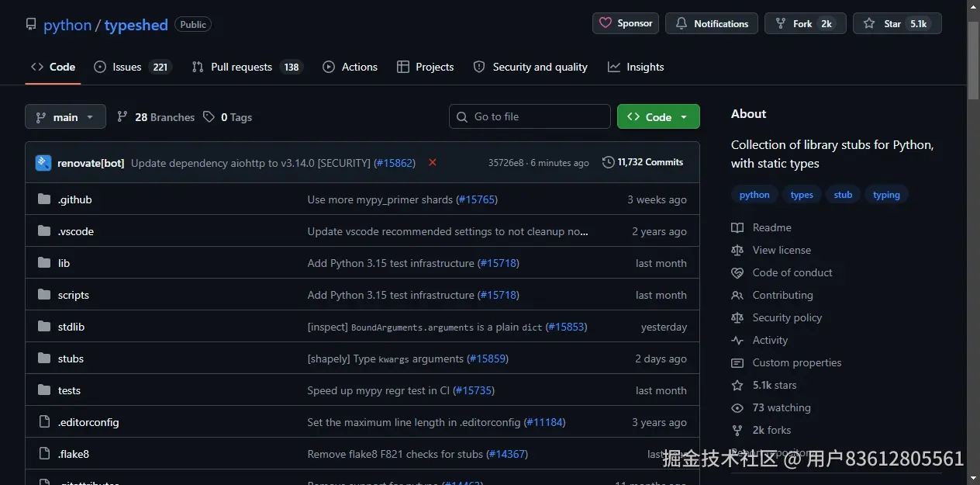This screenshot has width=980, height=485.
Task: Click the Security policy scale icon
Action: [737, 317]
